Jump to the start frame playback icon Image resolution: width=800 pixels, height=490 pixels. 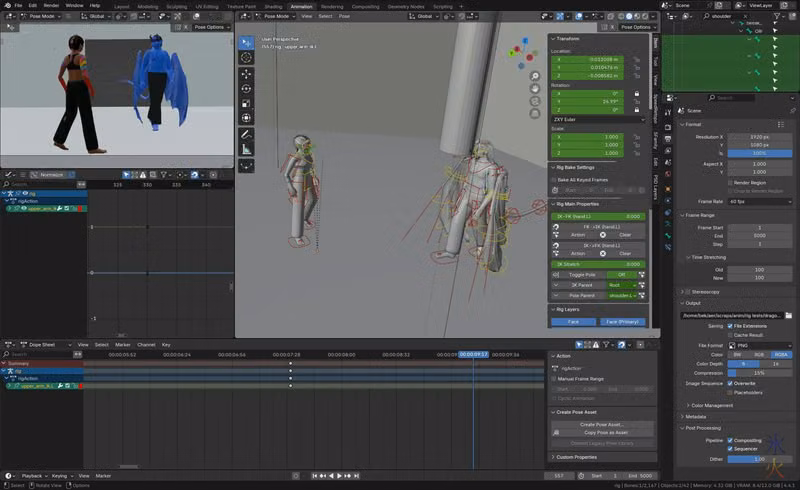point(314,476)
